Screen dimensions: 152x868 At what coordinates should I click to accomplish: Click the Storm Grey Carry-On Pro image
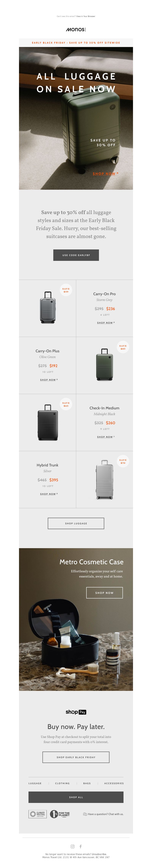tap(47, 307)
